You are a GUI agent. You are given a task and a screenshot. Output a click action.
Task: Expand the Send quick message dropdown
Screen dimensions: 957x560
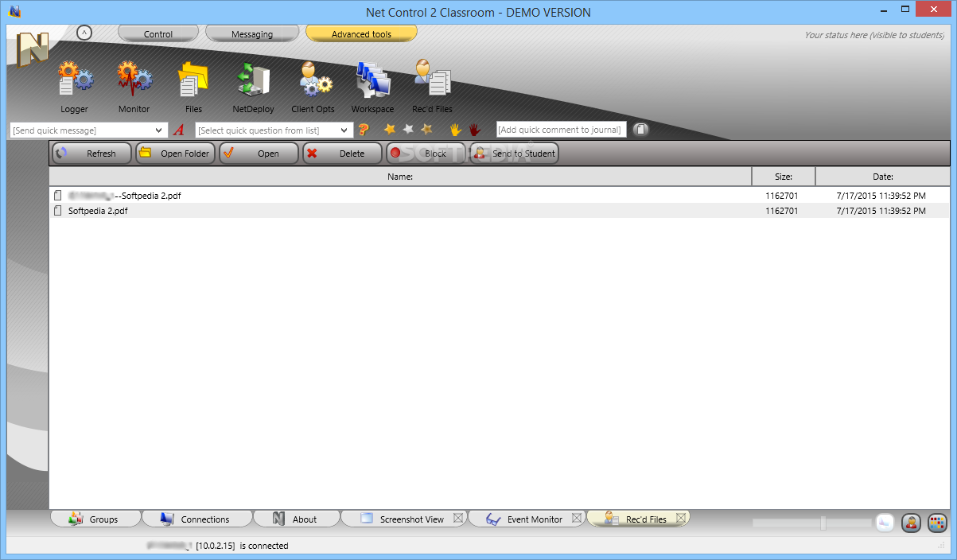pos(160,130)
